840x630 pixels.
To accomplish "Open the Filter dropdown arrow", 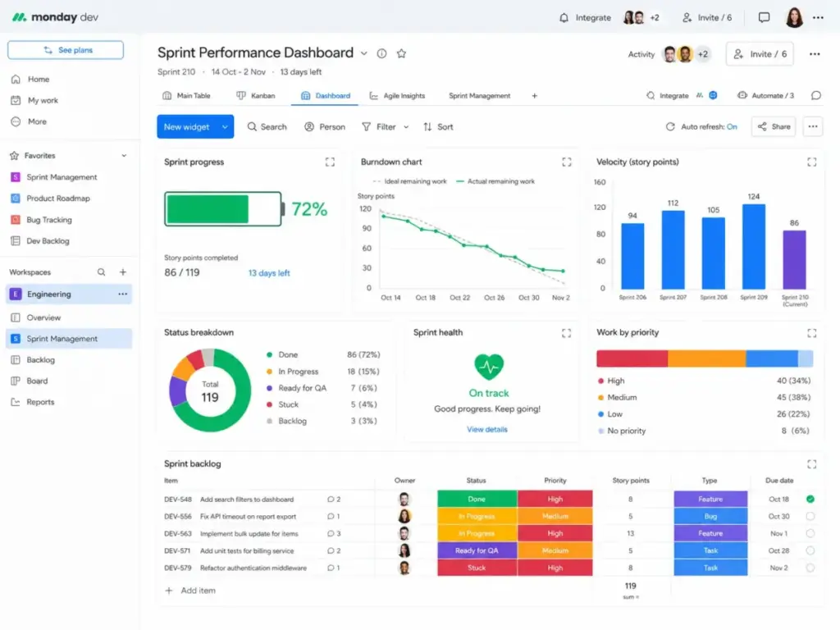I will click(x=406, y=127).
